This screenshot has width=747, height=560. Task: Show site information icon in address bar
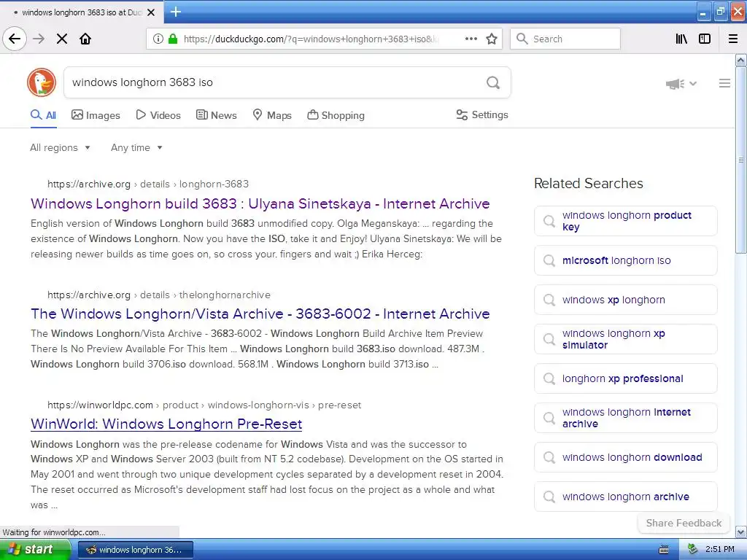pos(158,39)
